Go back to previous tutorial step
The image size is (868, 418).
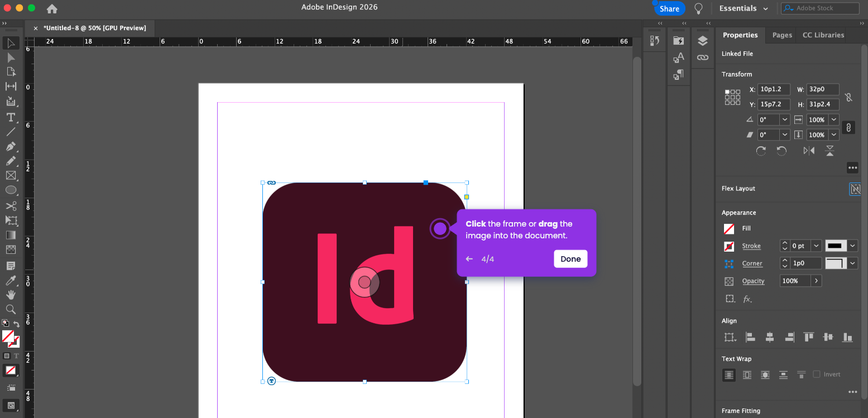pos(469,259)
